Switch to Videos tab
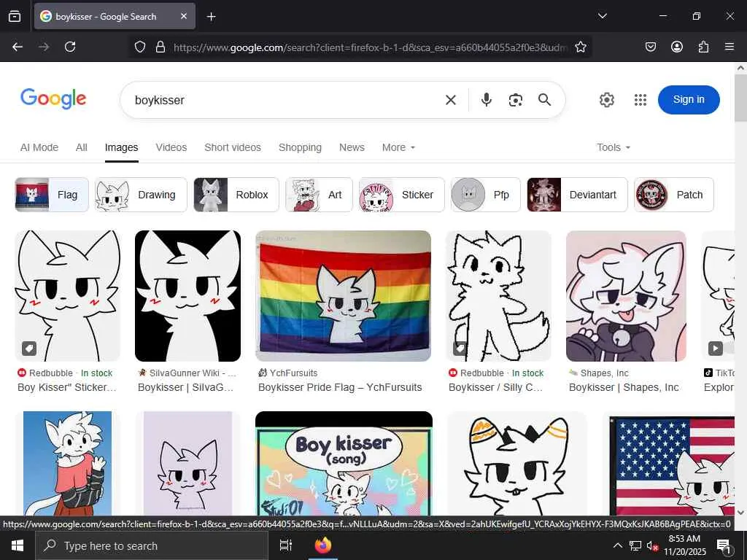The width and height of the screenshot is (747, 560). (x=171, y=147)
